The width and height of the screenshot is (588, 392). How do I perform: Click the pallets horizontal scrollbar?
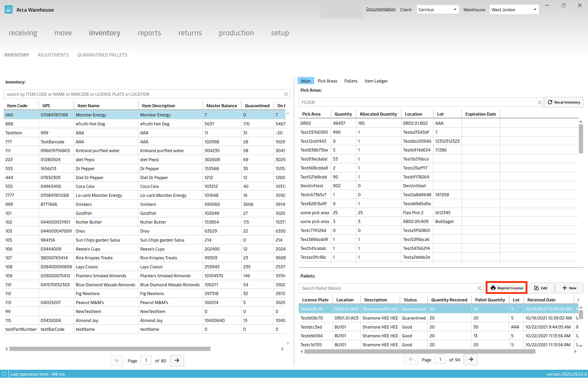pos(420,352)
